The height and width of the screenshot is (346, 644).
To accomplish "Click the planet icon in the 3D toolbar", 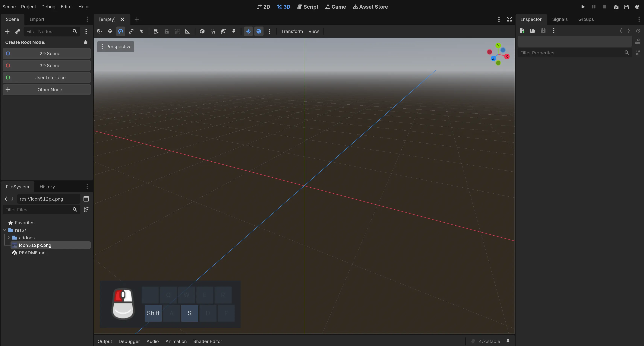I will (x=223, y=31).
